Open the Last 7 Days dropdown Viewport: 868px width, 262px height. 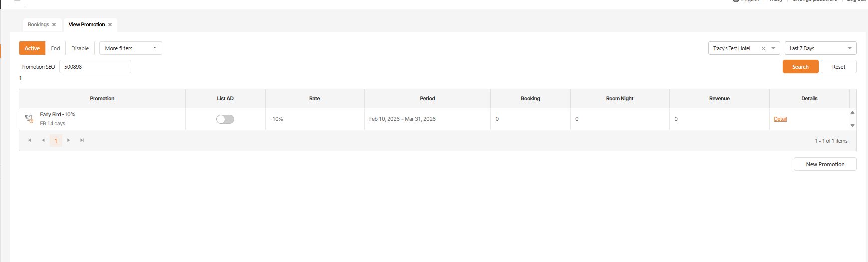tap(820, 48)
